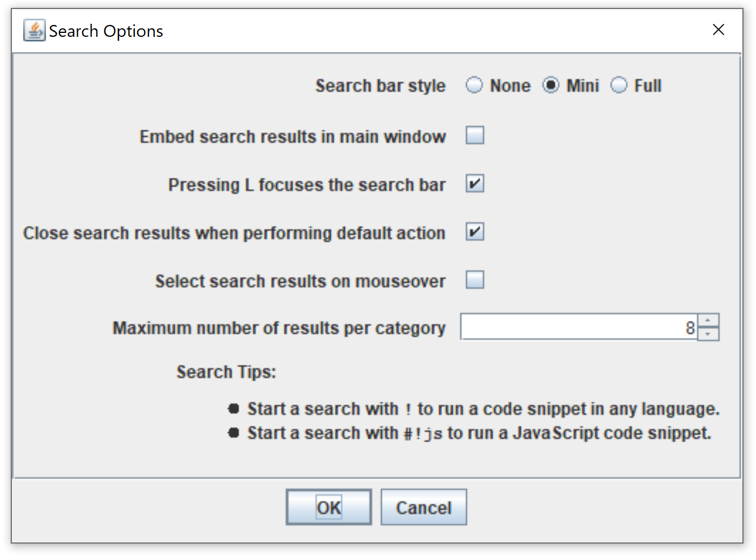Image resolution: width=756 pixels, height=560 pixels.
Task: Select the Full search bar style
Action: coord(619,85)
